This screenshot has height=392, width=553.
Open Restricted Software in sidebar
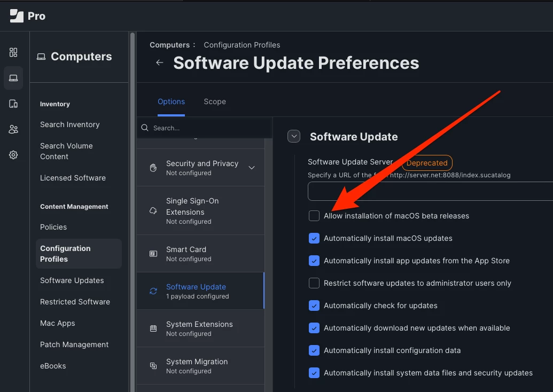click(x=75, y=302)
